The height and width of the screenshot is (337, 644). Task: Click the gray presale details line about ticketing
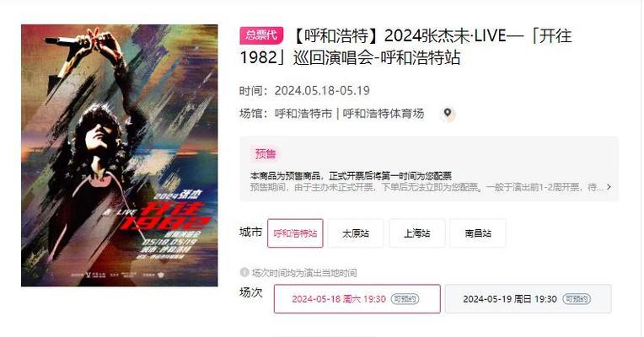coord(427,187)
